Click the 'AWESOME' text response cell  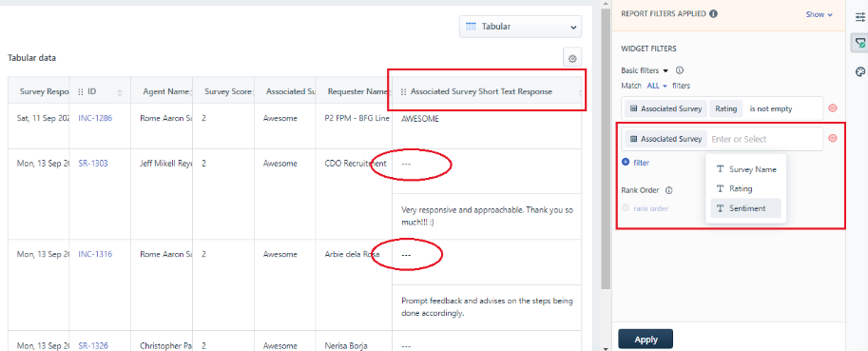click(x=420, y=119)
